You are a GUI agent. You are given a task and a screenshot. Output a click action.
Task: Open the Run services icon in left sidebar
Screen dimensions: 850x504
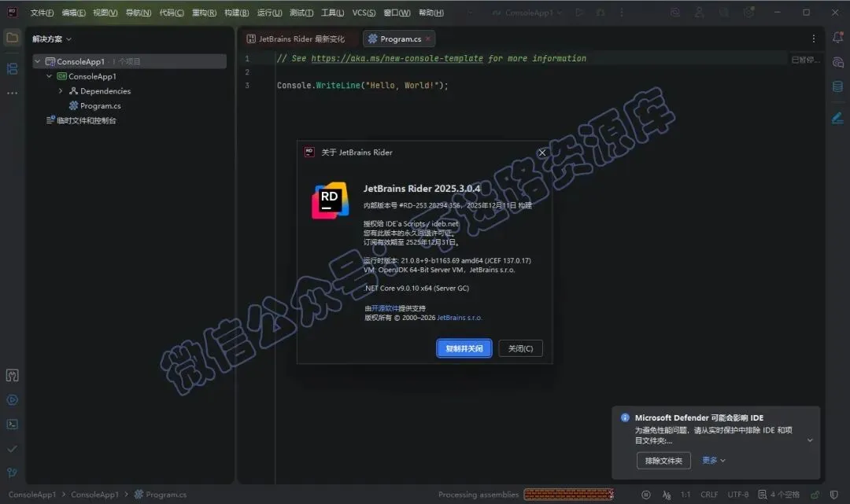coord(12,400)
